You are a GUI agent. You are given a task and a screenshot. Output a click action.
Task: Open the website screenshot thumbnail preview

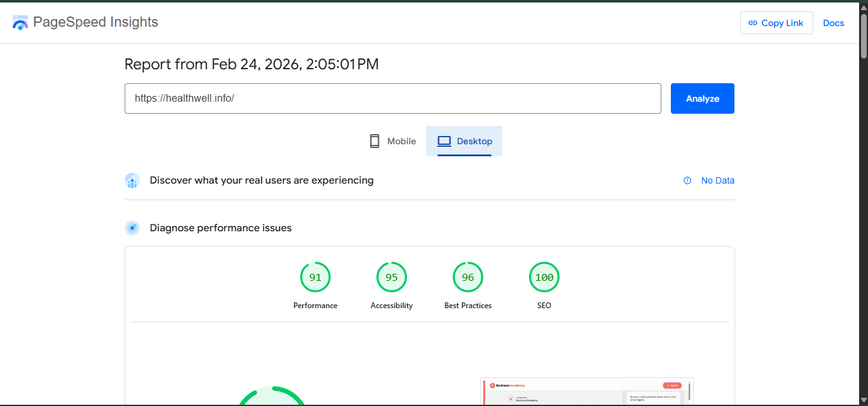587,391
